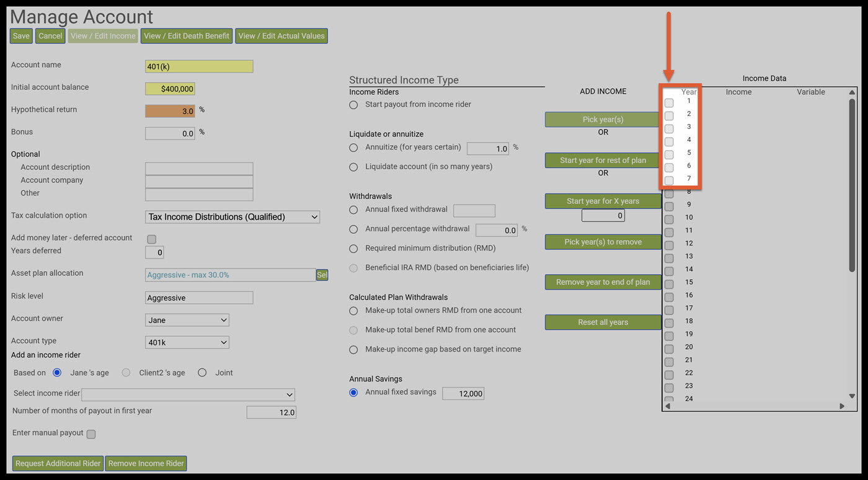The width and height of the screenshot is (868, 480).
Task: Click the Variable column header
Action: [x=811, y=92]
